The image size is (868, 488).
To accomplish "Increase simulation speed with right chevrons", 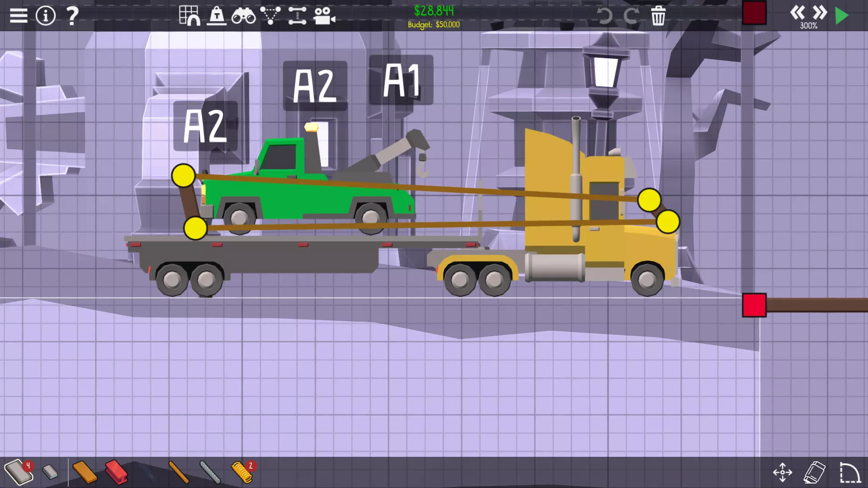I will (819, 12).
